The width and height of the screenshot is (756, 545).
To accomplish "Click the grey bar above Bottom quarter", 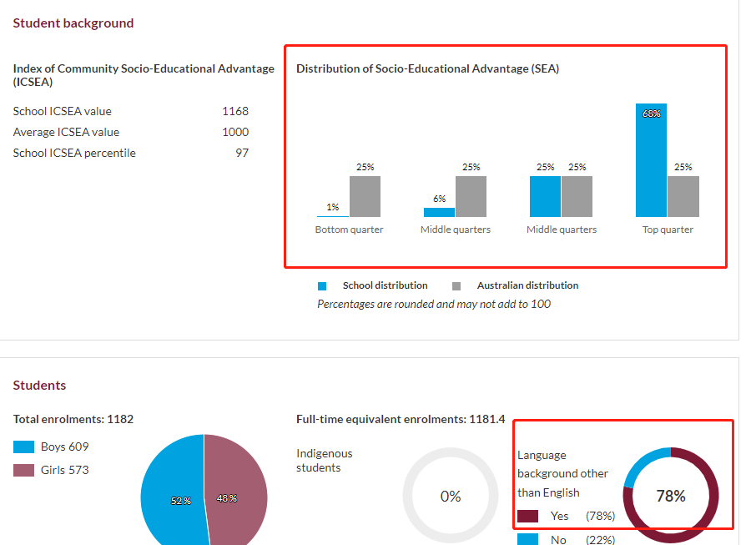I will tap(365, 196).
